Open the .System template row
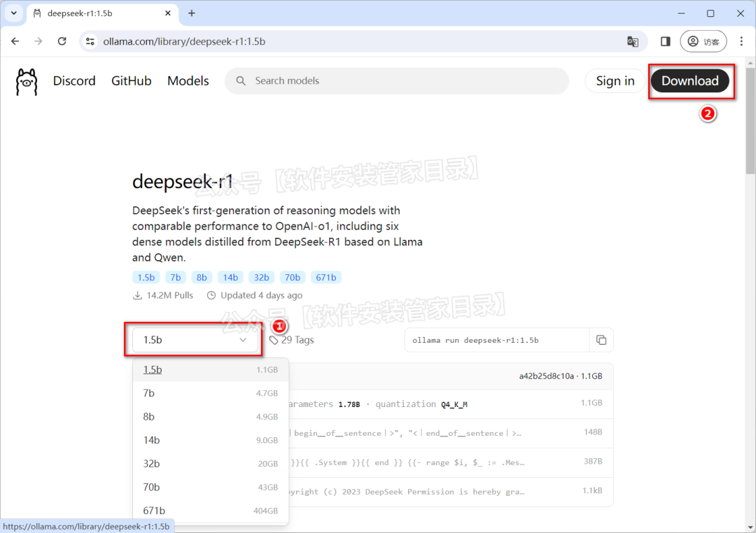The image size is (756, 533). click(451, 462)
